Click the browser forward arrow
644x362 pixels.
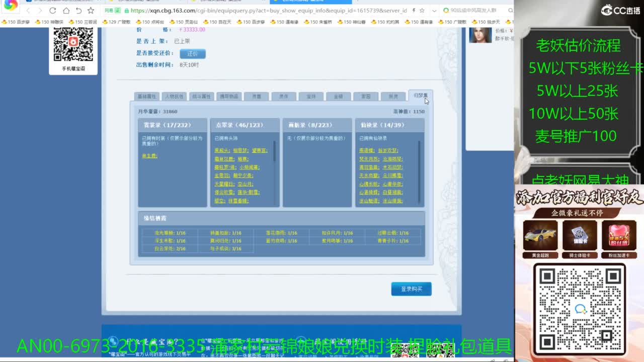(x=40, y=11)
